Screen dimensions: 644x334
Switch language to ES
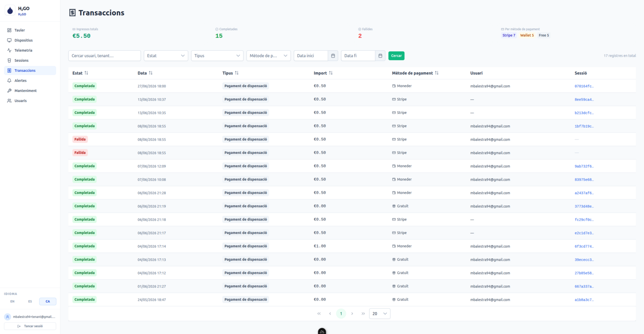(x=30, y=301)
